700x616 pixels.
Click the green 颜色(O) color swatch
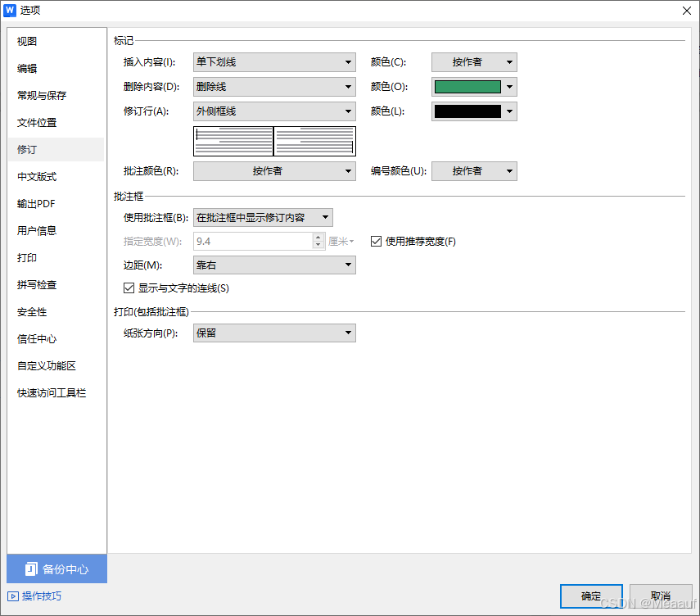467,87
